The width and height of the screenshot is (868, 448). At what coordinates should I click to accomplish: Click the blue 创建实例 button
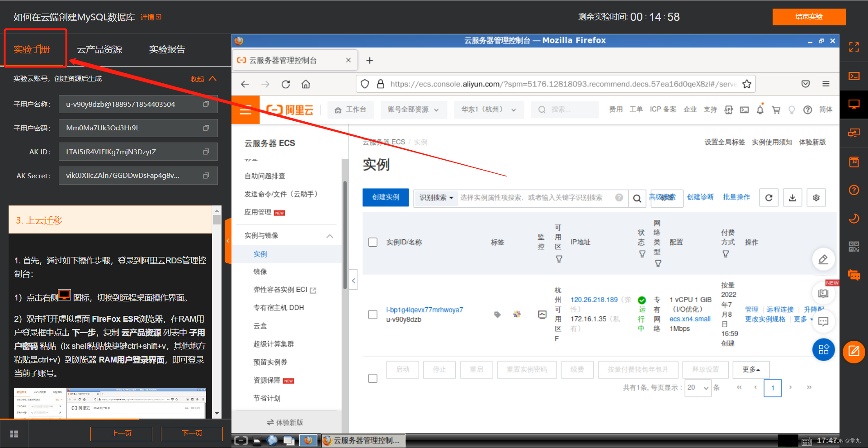(385, 197)
